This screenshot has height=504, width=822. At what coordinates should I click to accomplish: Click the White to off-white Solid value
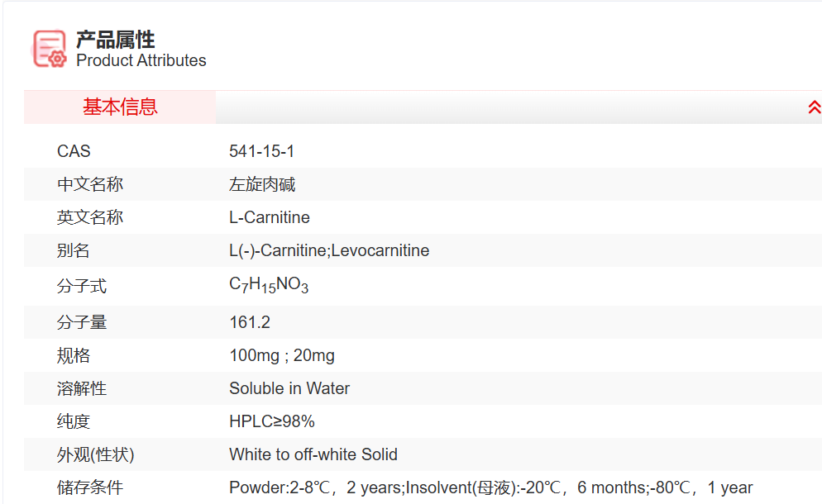coord(313,454)
